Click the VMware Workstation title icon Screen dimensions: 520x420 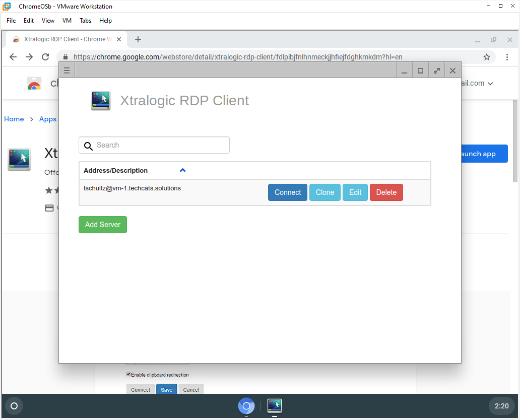tap(7, 7)
